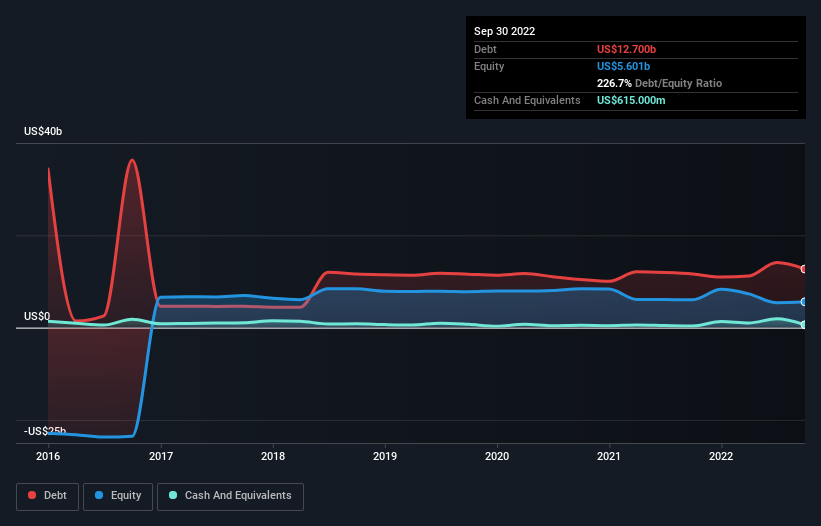This screenshot has width=821, height=526.
Task: Click the 2019 x-axis label
Action: (x=385, y=456)
